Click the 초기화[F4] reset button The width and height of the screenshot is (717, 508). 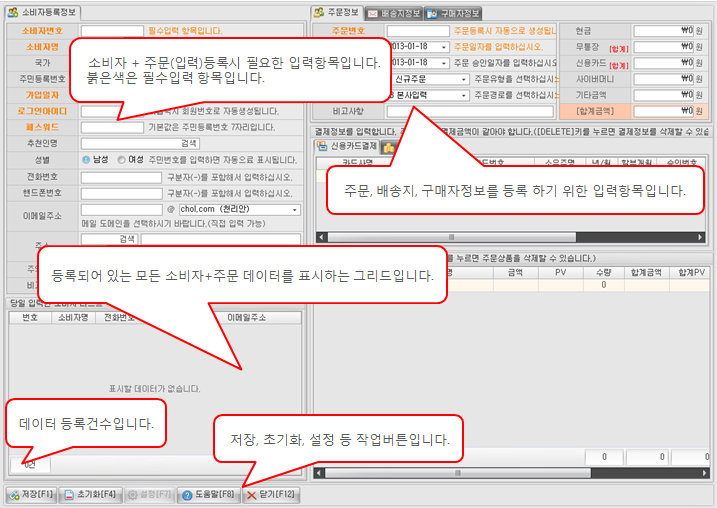[91, 495]
